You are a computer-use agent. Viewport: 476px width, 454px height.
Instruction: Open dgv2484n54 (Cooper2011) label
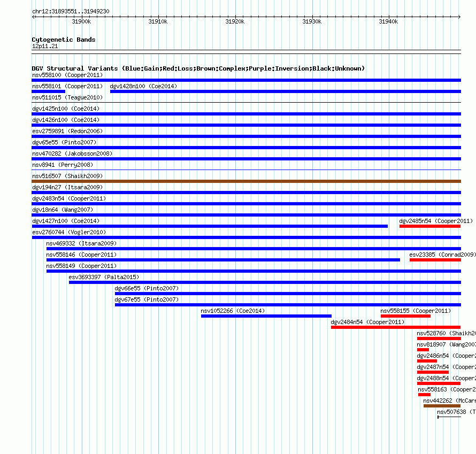pyautogui.click(x=367, y=322)
